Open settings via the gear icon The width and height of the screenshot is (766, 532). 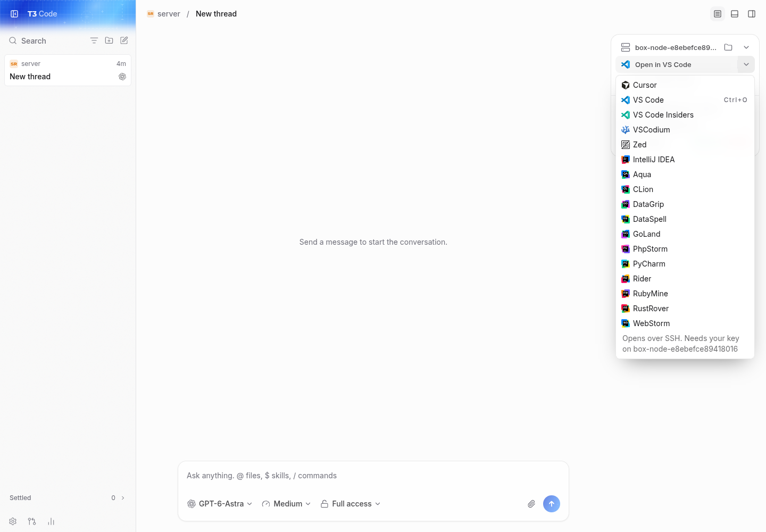13,521
